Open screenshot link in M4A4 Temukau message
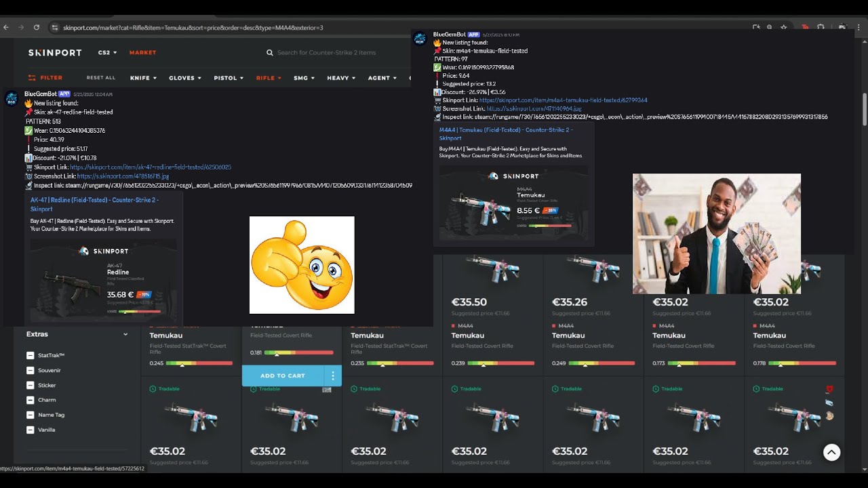This screenshot has width=868, height=488. pyautogui.click(x=534, y=108)
